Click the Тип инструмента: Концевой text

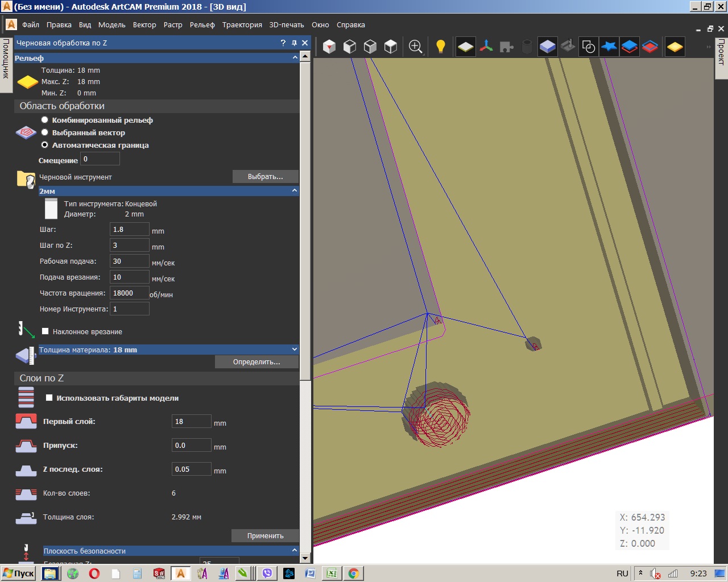click(x=110, y=203)
